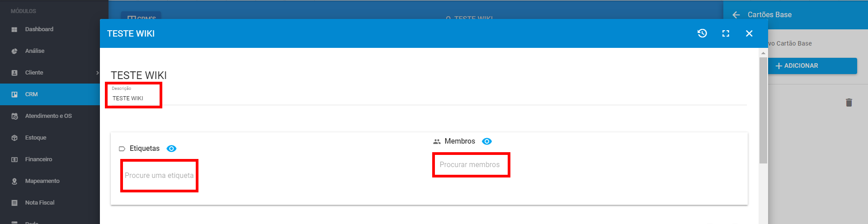Click the dialog vertical scrollbar thumb
Screen dimensions: 868x224
click(x=764, y=110)
